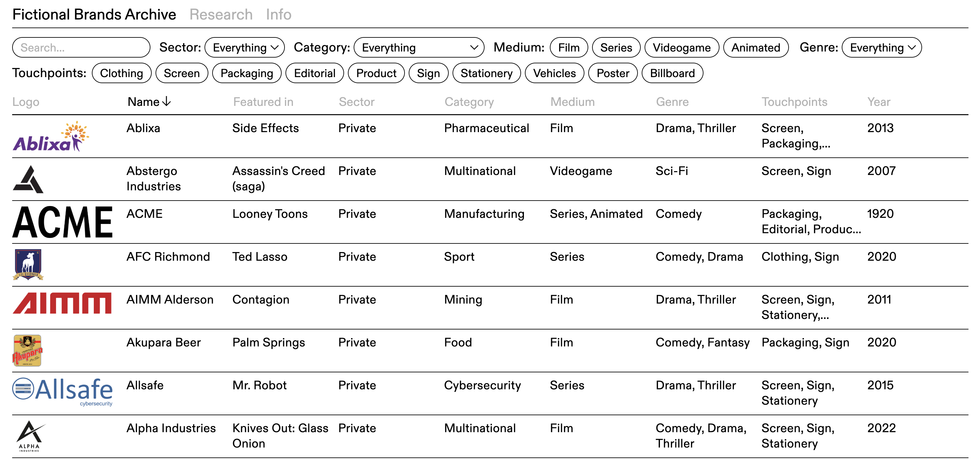Focus the Search input field
The image size is (980, 460).
click(x=81, y=48)
